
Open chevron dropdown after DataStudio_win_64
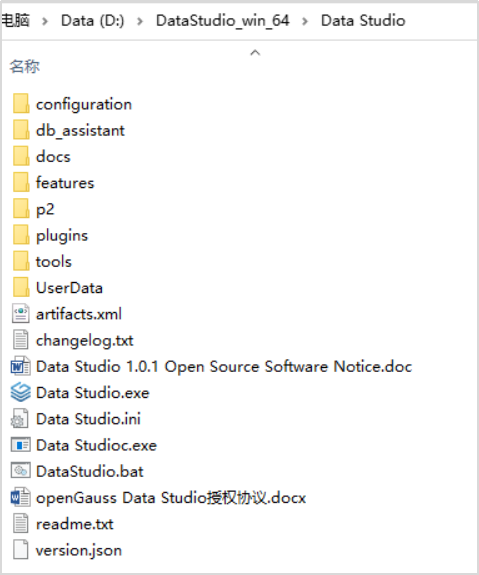click(x=305, y=21)
